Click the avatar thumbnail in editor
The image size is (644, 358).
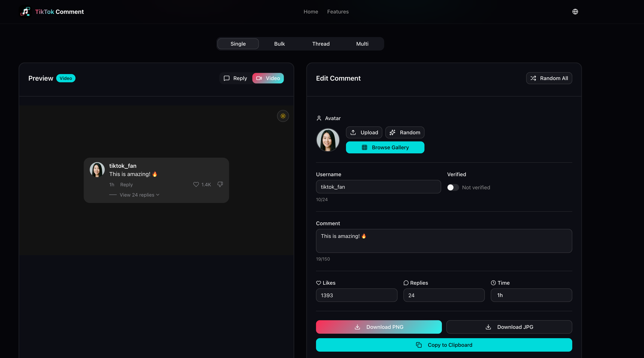click(328, 140)
